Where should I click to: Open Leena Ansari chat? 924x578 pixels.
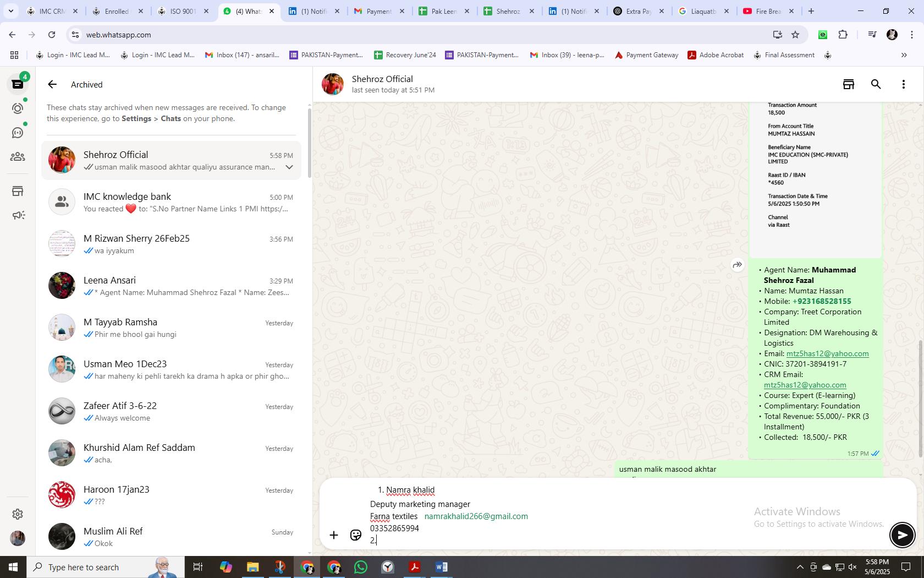[171, 286]
